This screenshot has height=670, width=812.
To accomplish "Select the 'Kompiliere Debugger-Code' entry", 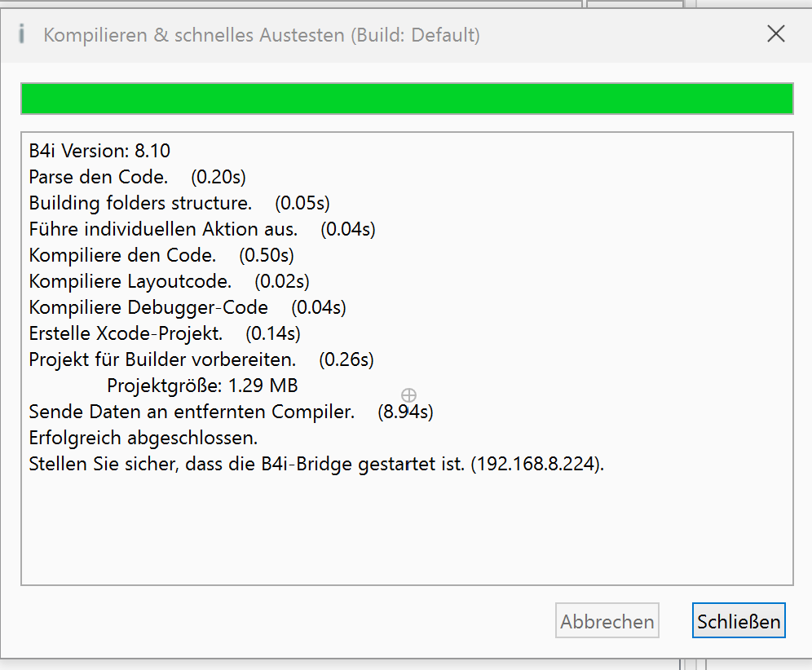I will [148, 307].
